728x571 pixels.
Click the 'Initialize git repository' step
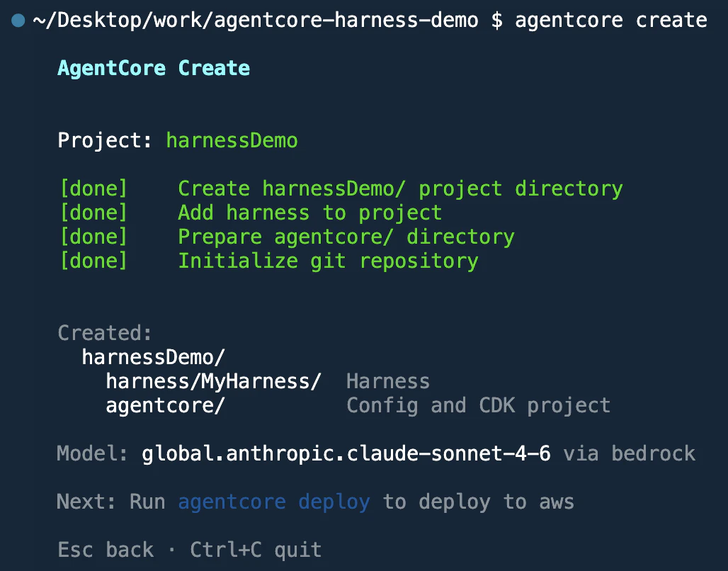click(x=329, y=261)
